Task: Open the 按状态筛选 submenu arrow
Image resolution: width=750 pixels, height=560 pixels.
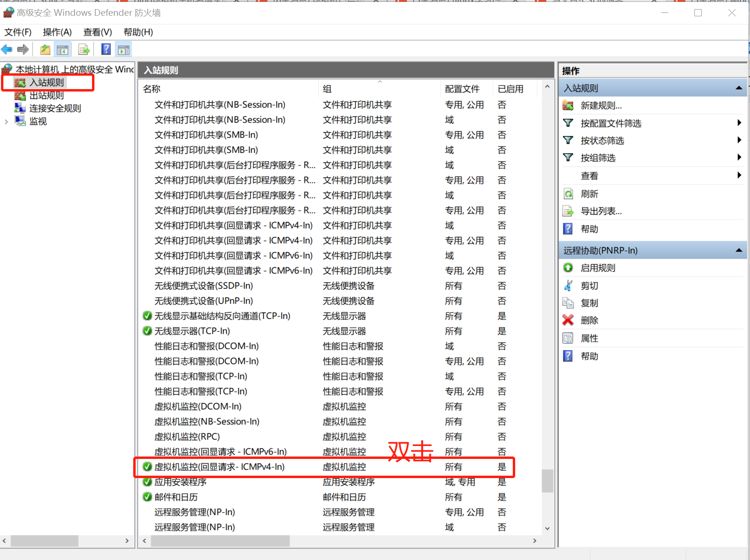Action: [739, 140]
